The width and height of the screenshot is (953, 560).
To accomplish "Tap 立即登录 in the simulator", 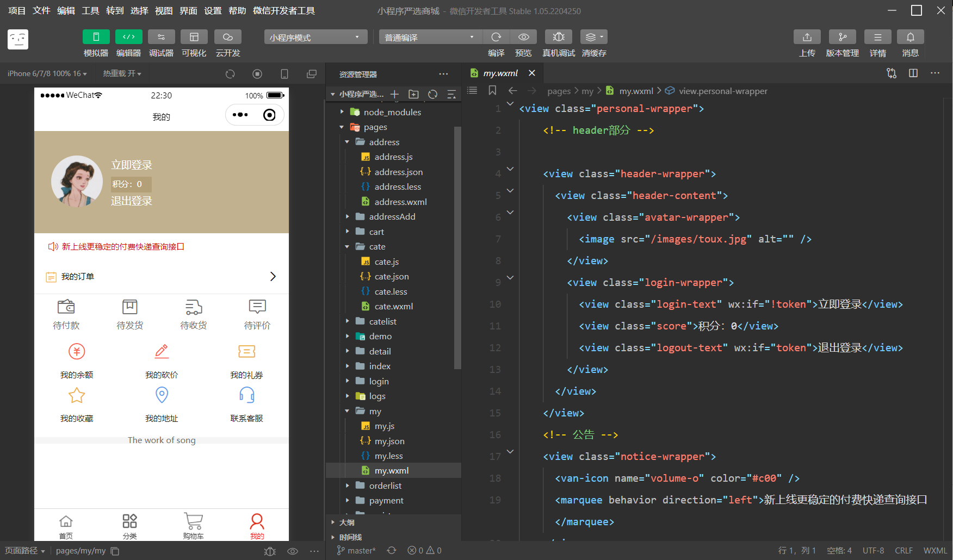I will coord(132,165).
